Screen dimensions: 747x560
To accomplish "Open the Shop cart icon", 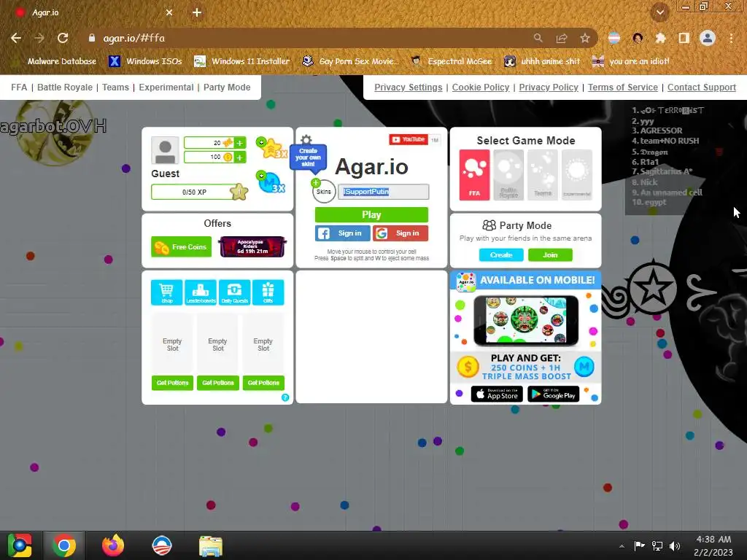I will pyautogui.click(x=167, y=292).
